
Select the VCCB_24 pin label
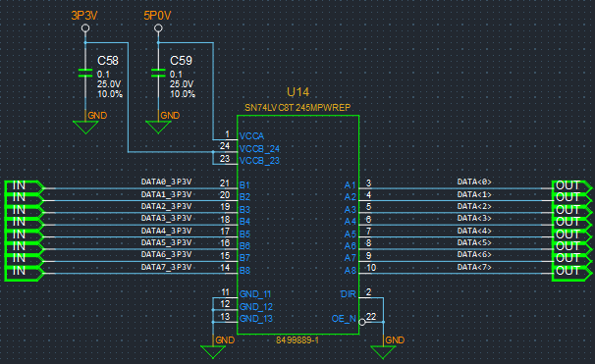click(259, 148)
